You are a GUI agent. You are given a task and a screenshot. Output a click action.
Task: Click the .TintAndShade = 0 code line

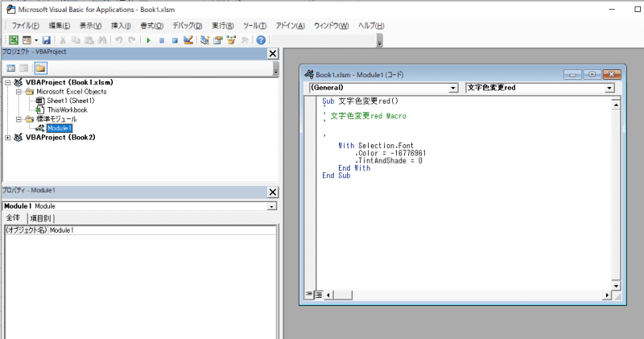tap(389, 161)
